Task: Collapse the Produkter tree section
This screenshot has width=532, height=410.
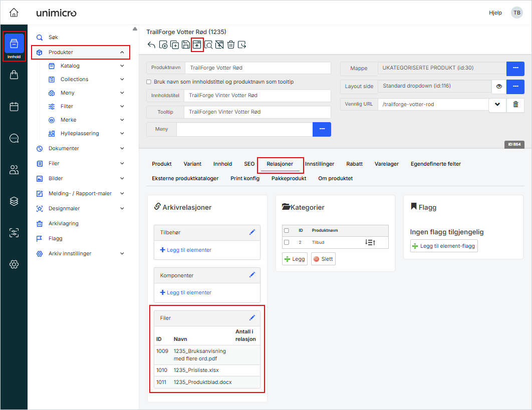Action: pyautogui.click(x=122, y=53)
